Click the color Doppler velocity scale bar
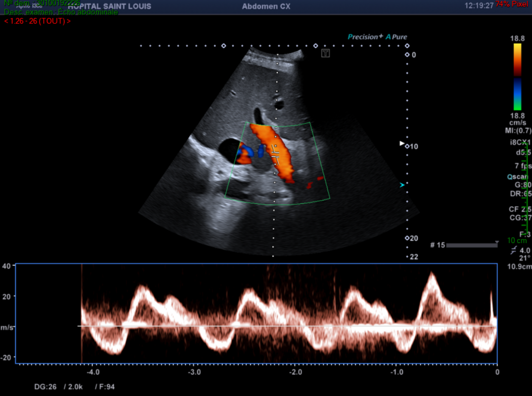The width and height of the screenshot is (532, 396). tap(517, 77)
